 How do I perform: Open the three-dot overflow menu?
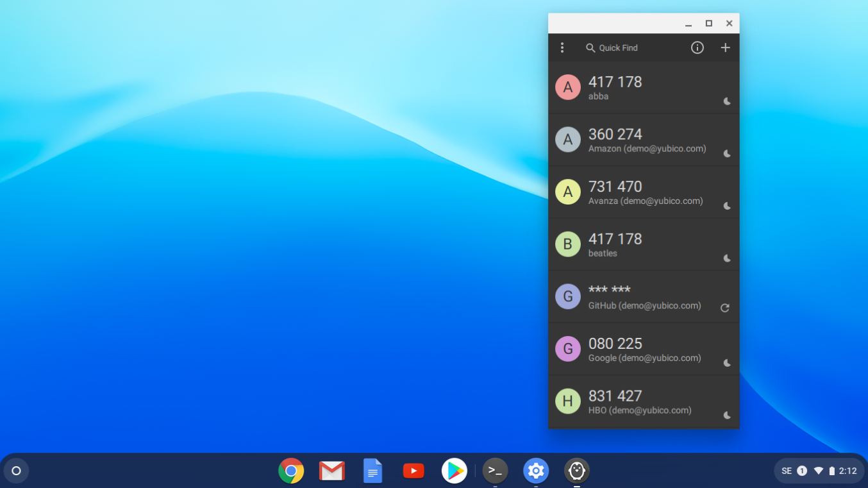562,47
